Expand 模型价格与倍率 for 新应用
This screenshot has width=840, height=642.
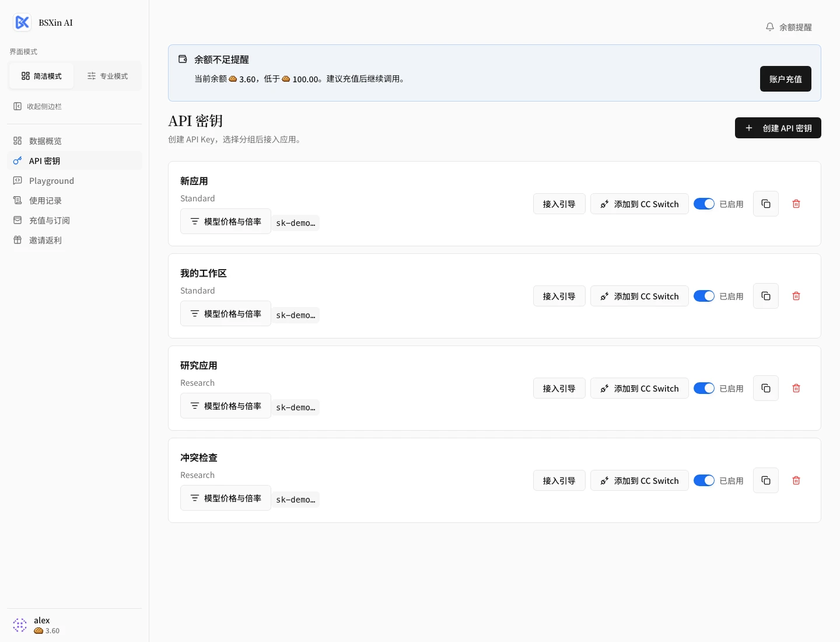click(x=226, y=221)
